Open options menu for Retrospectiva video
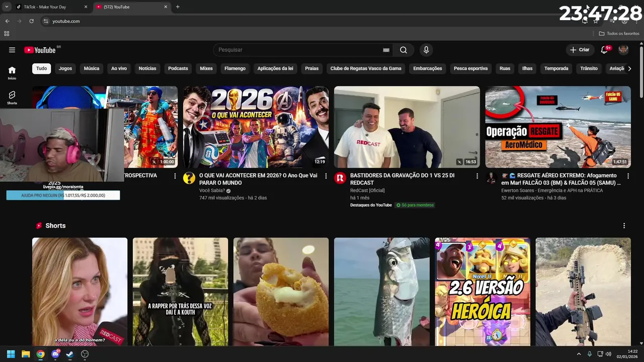This screenshot has height=362, width=644. pos(175,176)
